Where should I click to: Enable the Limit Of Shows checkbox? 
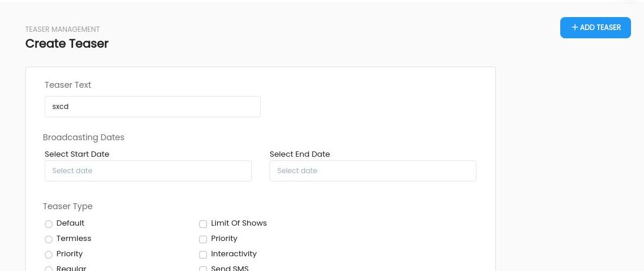pyautogui.click(x=203, y=224)
